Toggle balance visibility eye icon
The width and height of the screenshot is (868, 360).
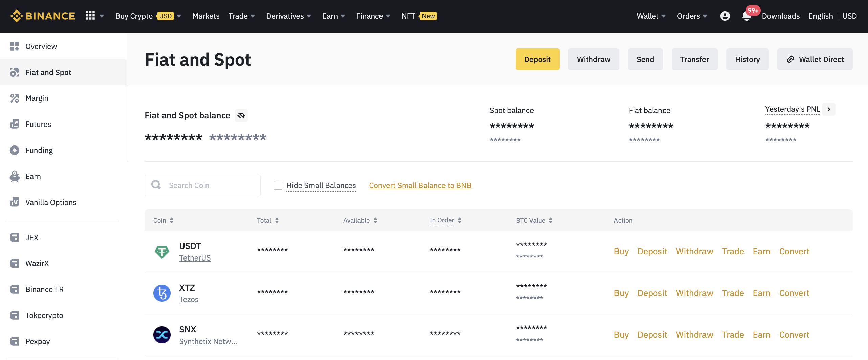click(x=241, y=115)
